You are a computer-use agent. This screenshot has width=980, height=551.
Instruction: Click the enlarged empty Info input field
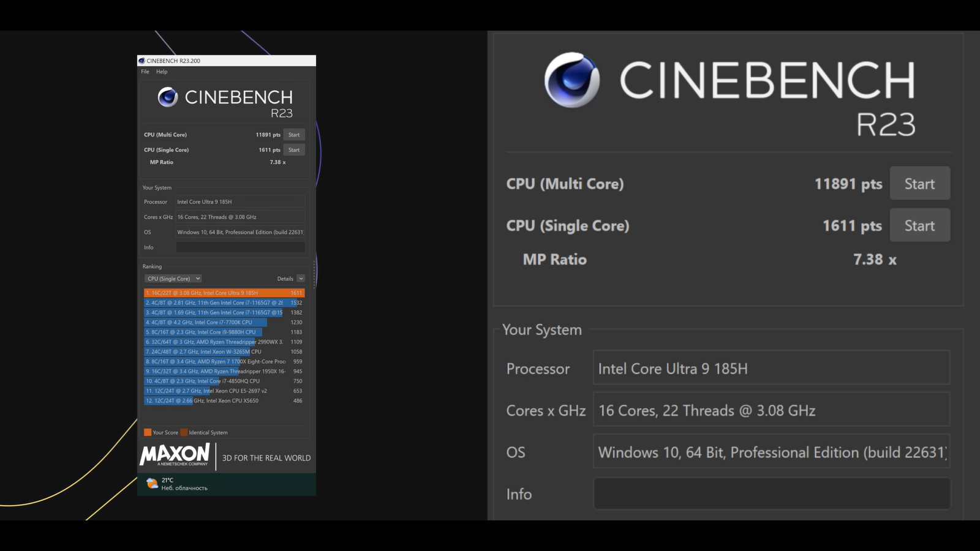771,493
